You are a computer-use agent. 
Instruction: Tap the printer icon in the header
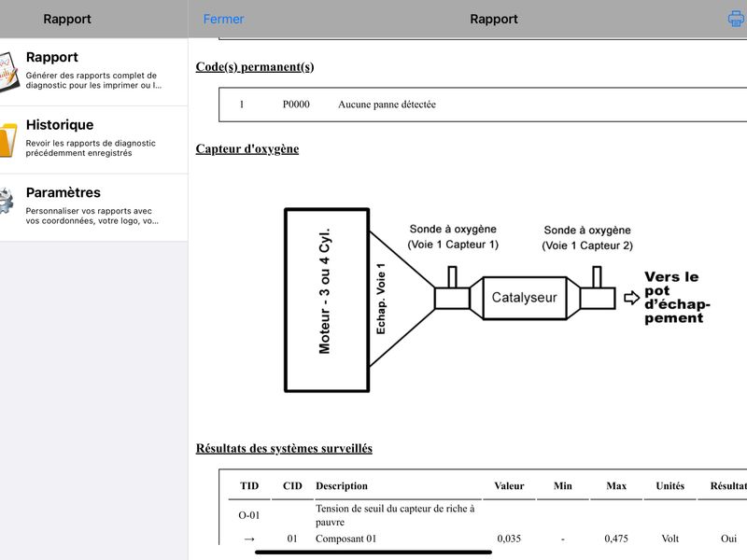(x=736, y=19)
